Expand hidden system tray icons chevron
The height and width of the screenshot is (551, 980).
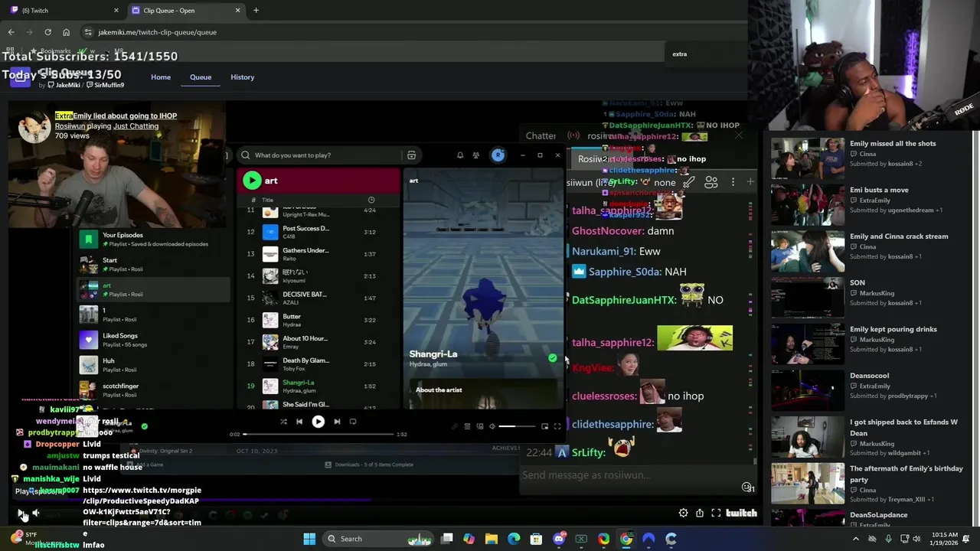pyautogui.click(x=857, y=539)
